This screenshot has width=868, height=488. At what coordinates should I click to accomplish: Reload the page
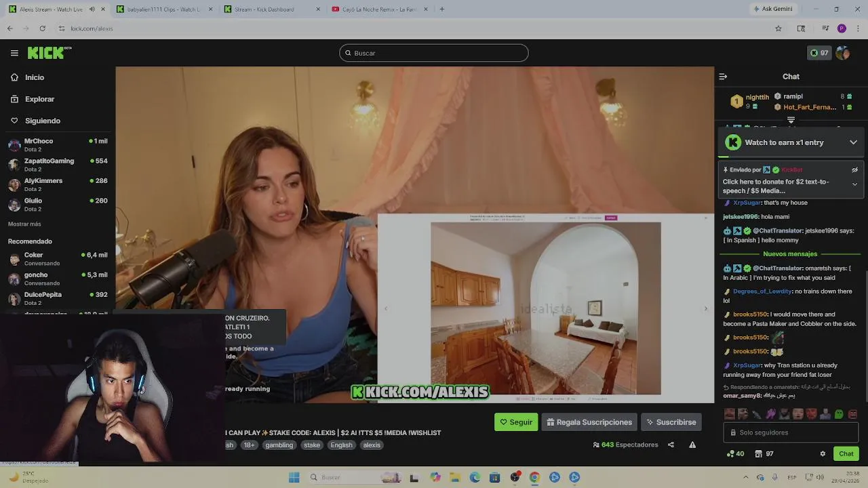42,28
